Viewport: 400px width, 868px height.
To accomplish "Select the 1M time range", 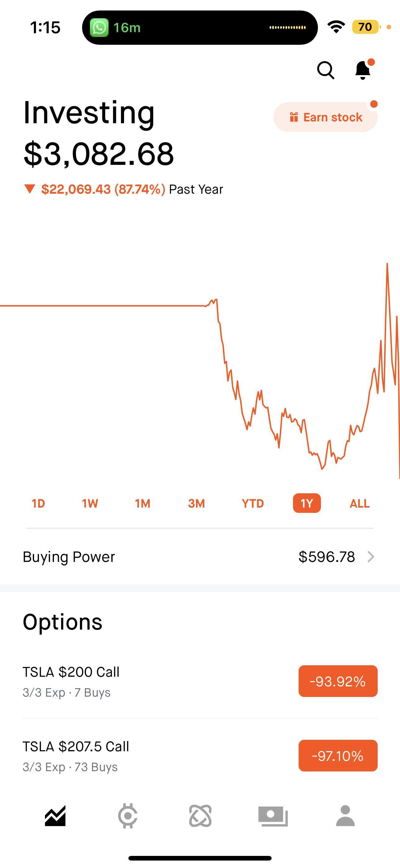I will click(142, 504).
